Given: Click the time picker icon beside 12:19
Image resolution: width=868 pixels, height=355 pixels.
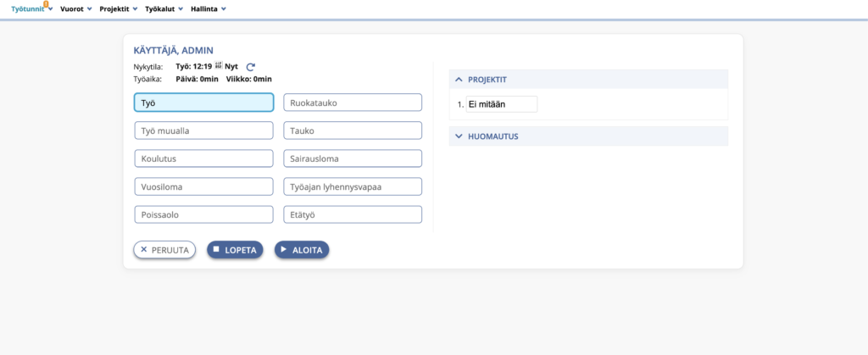Looking at the screenshot, I should click(219, 65).
